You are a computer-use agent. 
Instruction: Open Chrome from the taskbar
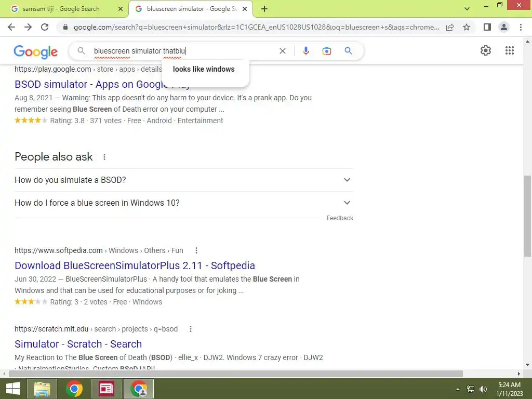74,389
